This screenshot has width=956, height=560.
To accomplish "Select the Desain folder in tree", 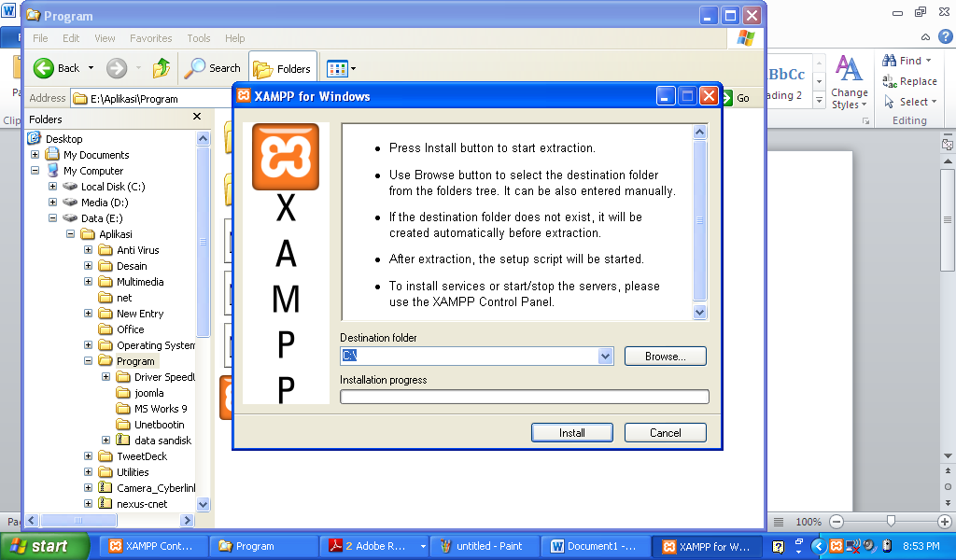I will click(132, 266).
